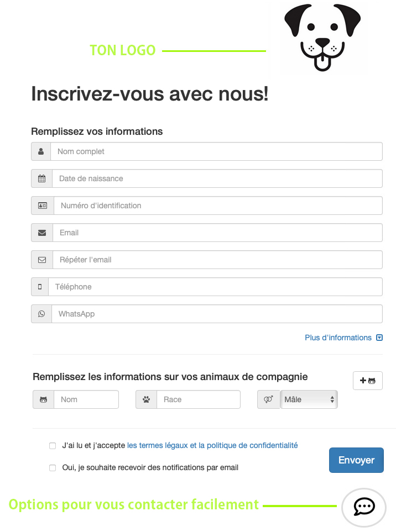Click the solid envelope icon beside Email
This screenshot has width=396, height=532.
(x=42, y=233)
